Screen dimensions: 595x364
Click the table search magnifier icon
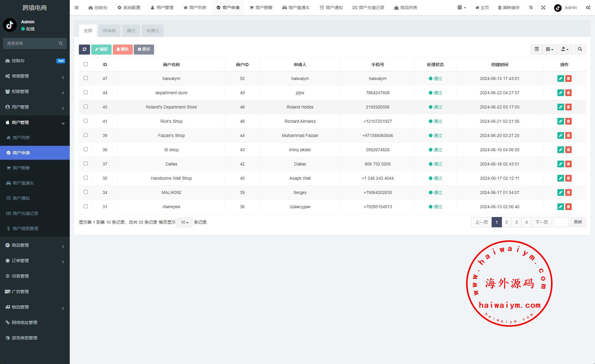click(580, 49)
